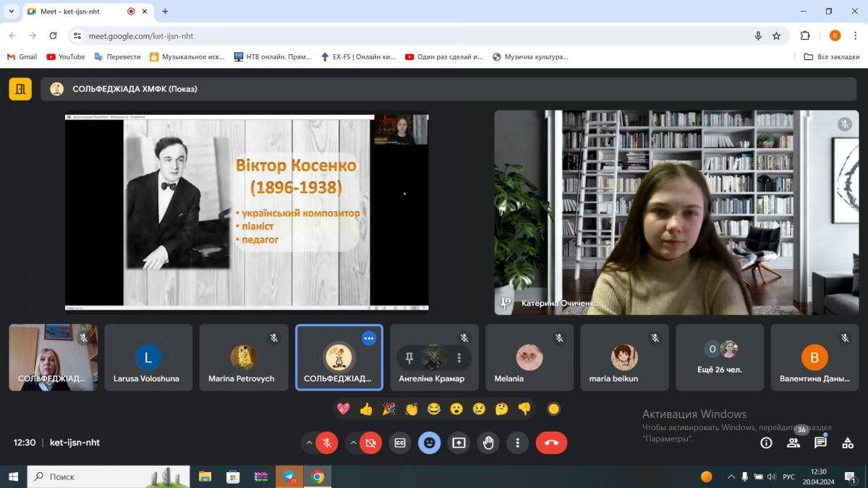Open Перевести bookmark
This screenshot has width=868, height=488.
[117, 56]
